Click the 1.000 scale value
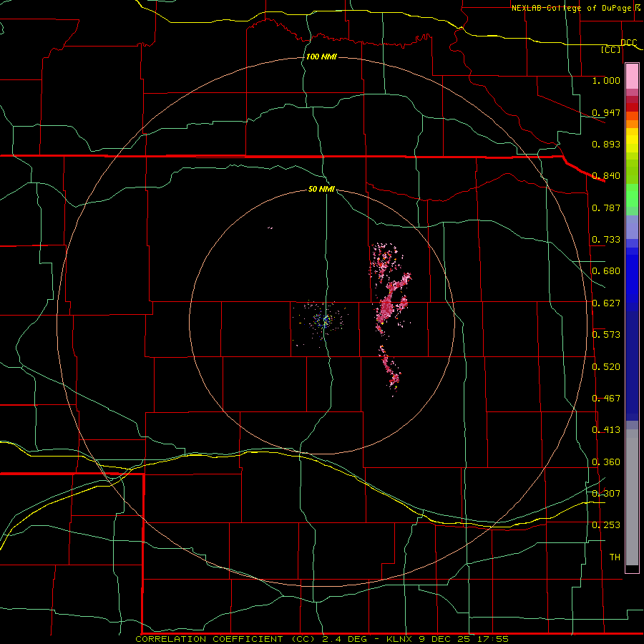Screen dimensions: 644x644 click(x=606, y=80)
